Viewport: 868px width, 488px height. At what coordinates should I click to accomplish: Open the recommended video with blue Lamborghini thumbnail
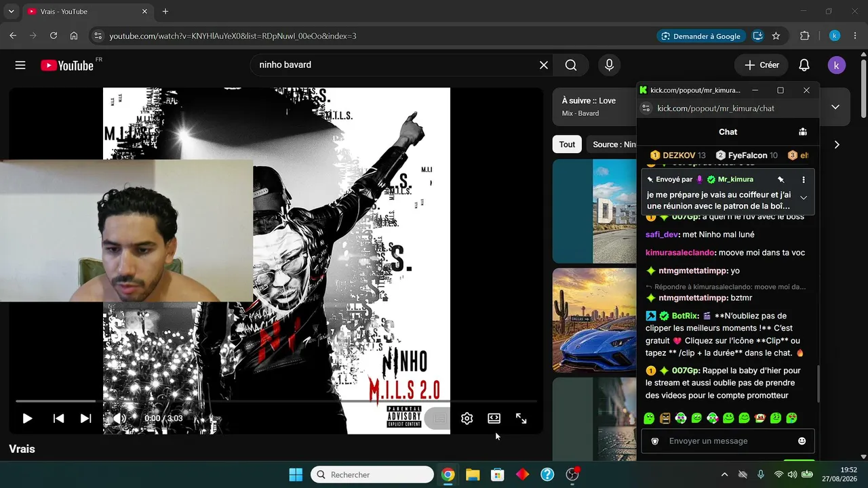[x=595, y=320]
